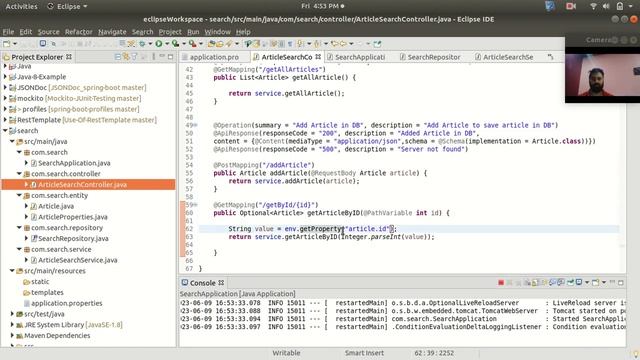The image size is (640, 360).
Task: Open the Eclipse app menu in top bar
Action: point(67,6)
